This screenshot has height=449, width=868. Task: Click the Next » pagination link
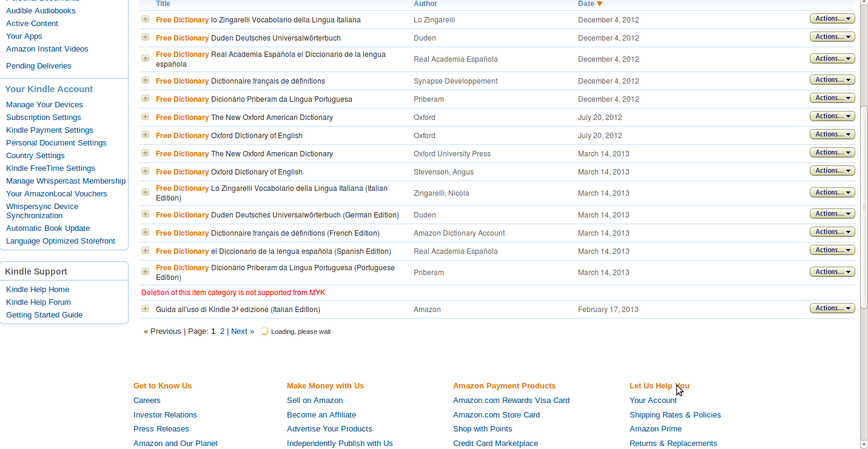243,331
